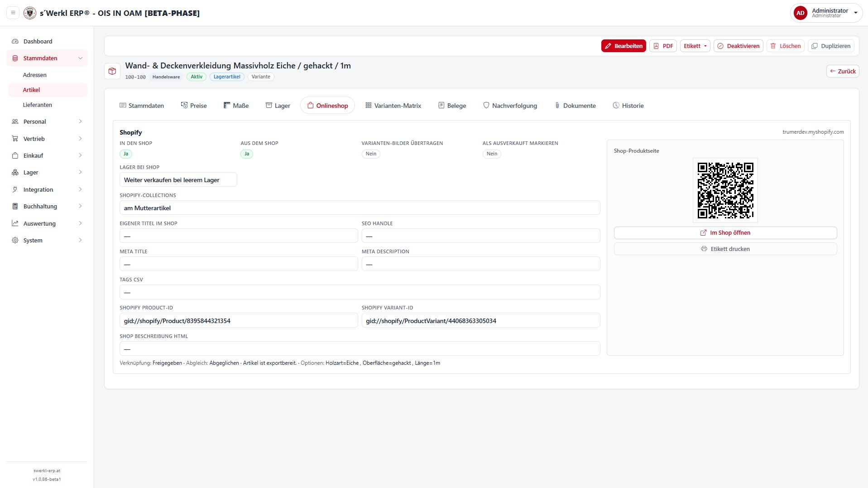Click Im Shop öffnen link button
The image size is (868, 488).
[x=725, y=233]
